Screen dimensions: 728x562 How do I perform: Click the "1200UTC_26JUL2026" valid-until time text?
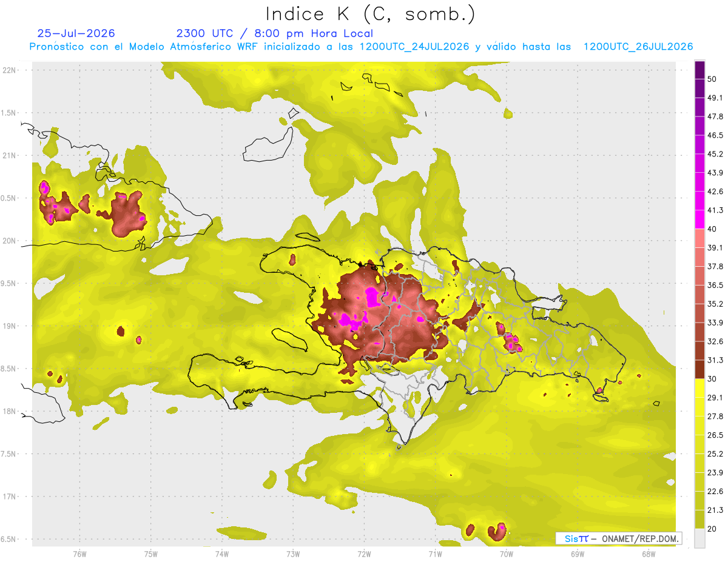pyautogui.click(x=638, y=47)
